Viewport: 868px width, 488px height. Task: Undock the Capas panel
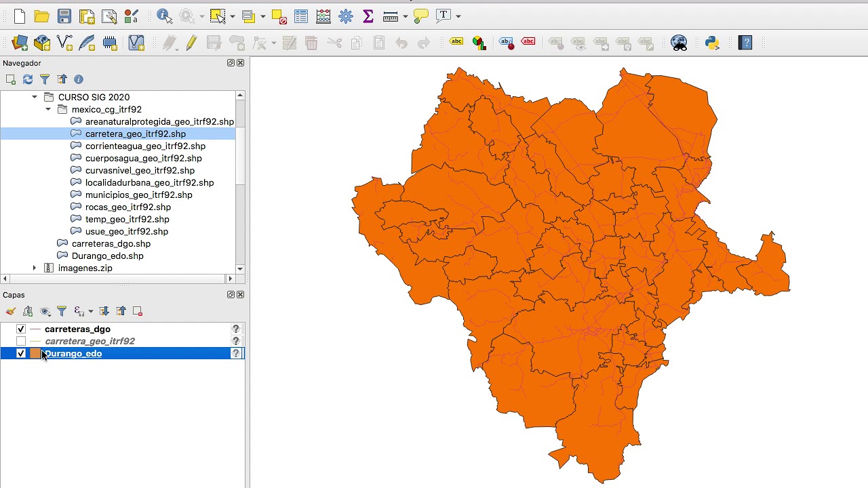click(x=231, y=295)
